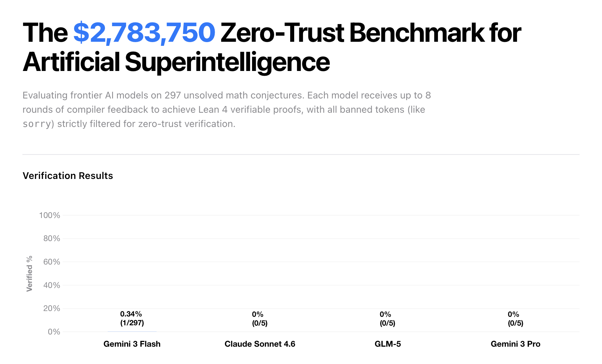
Task: Select the "Gemini 3 Flash" axis label
Action: [x=132, y=344]
